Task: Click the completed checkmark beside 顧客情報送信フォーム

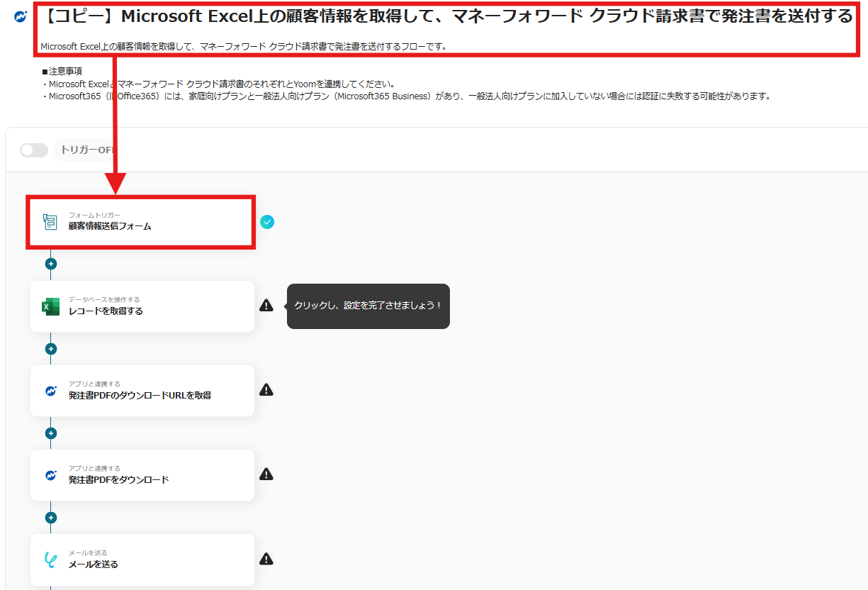Action: pyautogui.click(x=267, y=222)
